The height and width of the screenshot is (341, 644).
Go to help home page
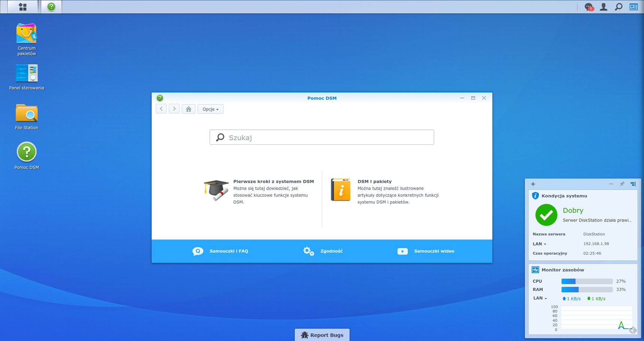[x=188, y=109]
